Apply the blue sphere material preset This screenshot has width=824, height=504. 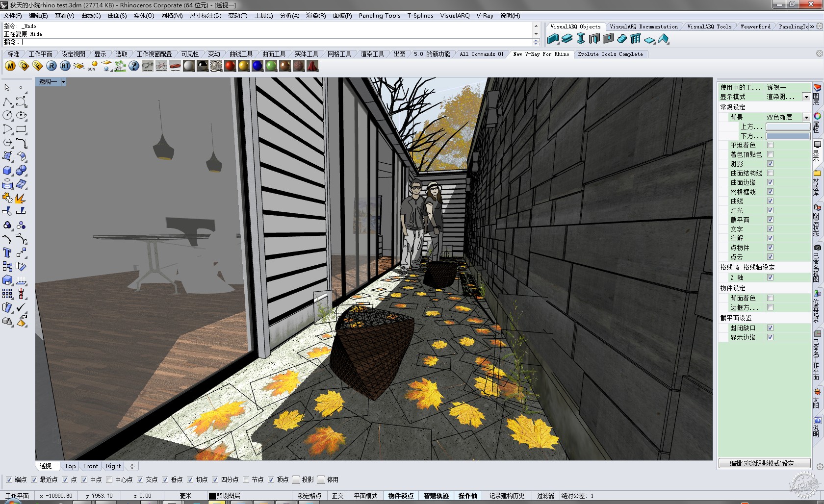[x=257, y=66]
